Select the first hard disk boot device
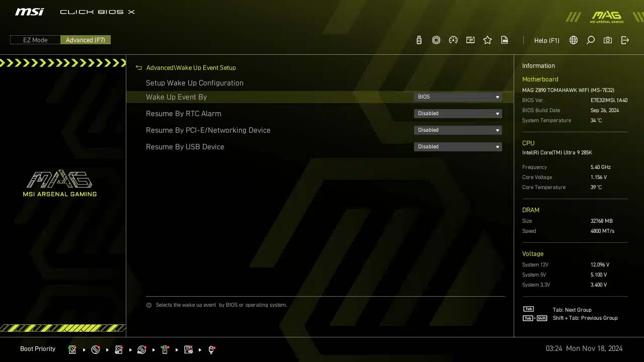Screen dimensions: 644x362 [x=72, y=349]
